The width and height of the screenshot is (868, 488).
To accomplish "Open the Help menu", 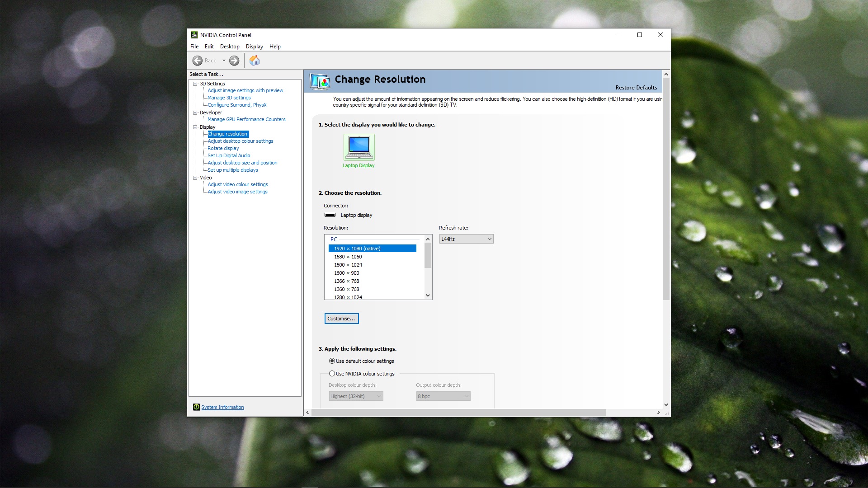I will coord(275,47).
